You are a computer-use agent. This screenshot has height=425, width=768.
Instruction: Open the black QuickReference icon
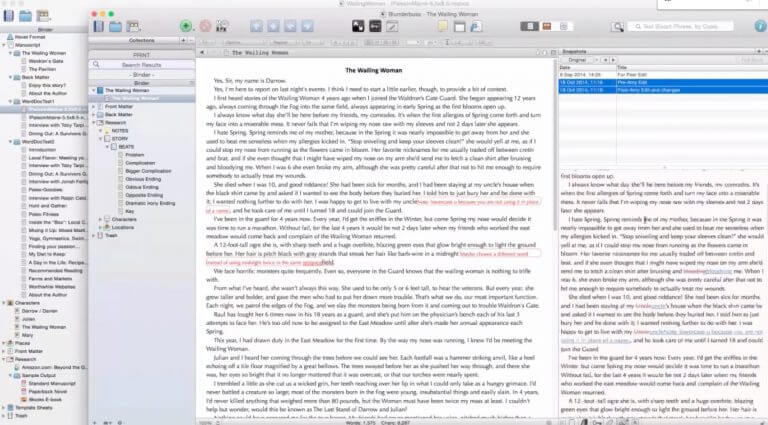[359, 26]
